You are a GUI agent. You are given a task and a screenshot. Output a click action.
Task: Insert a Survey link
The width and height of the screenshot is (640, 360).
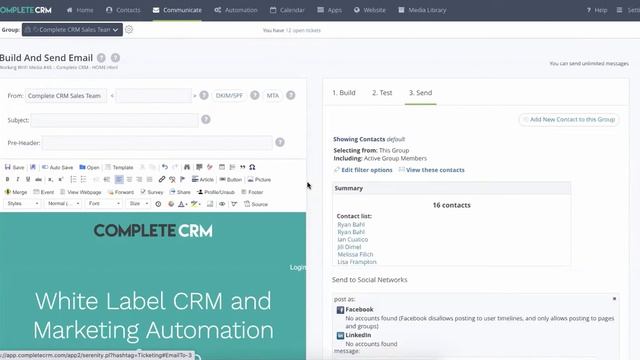click(x=151, y=192)
